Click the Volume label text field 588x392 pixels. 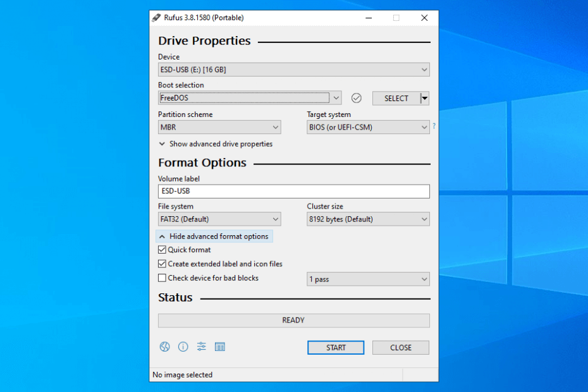(293, 191)
